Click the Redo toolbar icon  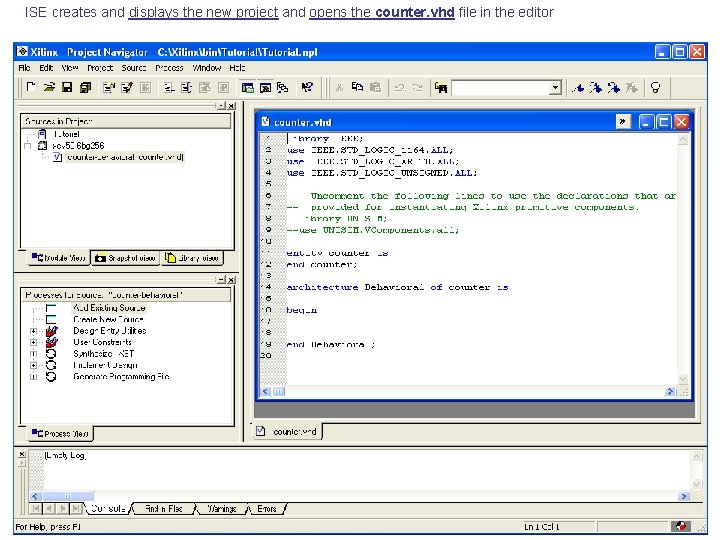(x=417, y=88)
